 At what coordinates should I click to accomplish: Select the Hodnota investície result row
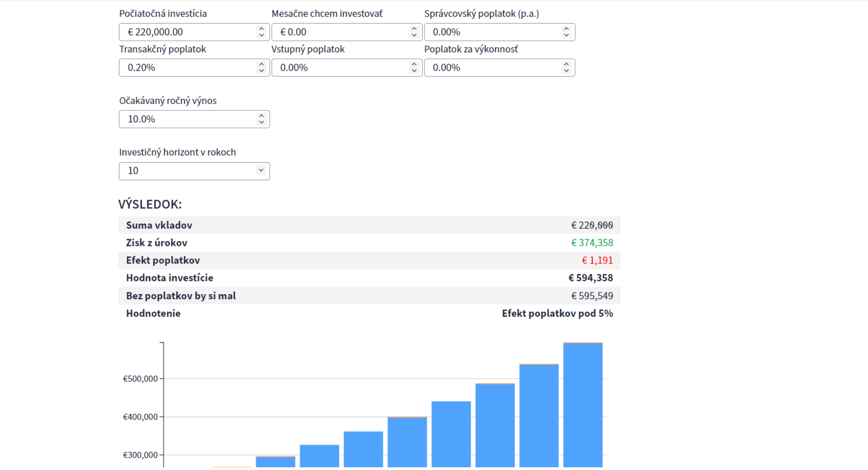coord(369,278)
